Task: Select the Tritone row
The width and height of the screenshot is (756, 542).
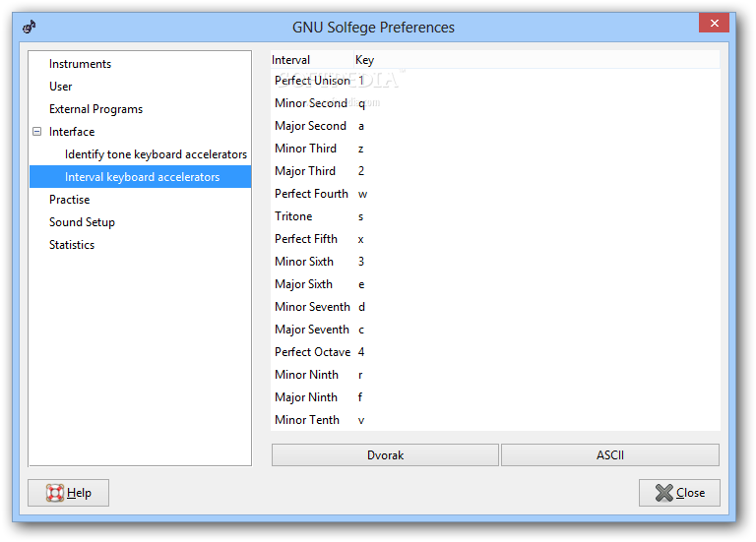Action: [x=496, y=216]
